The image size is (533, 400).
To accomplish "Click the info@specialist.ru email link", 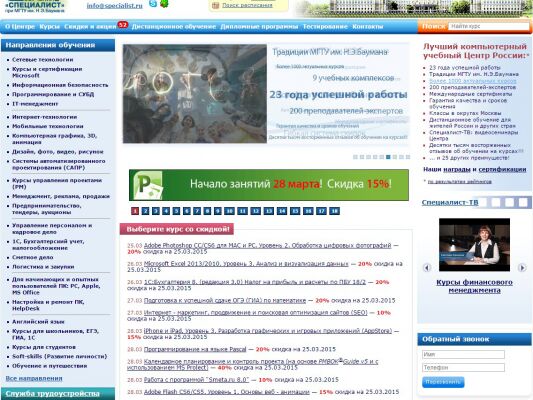I will 115,5.
